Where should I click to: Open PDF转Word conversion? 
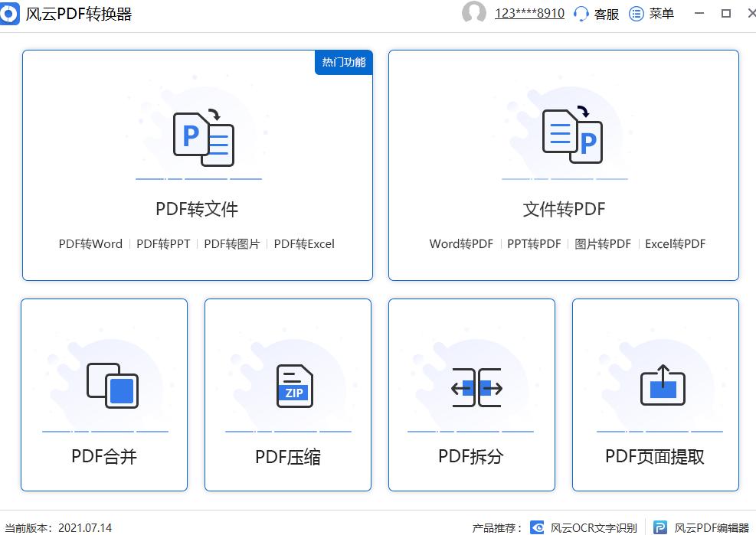pyautogui.click(x=90, y=243)
